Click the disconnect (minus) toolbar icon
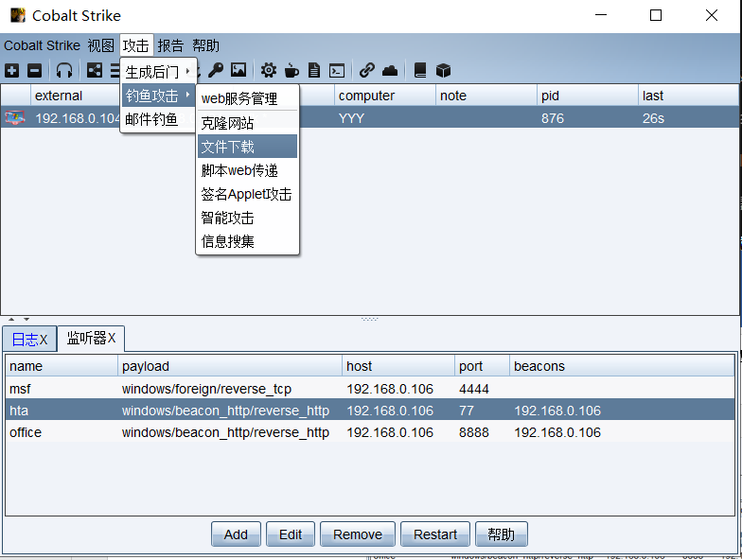The width and height of the screenshot is (742, 560). (34, 71)
